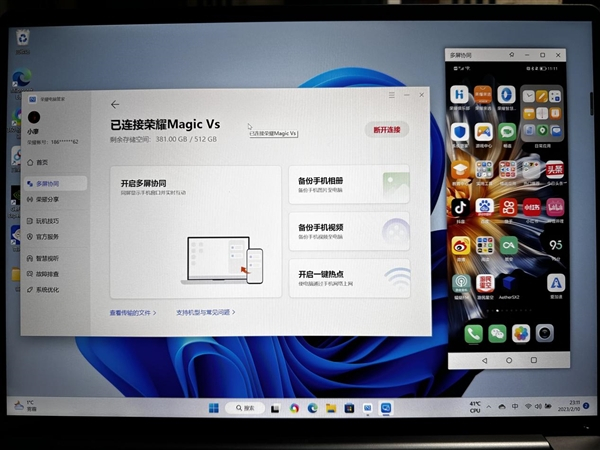The height and width of the screenshot is (450, 600).
Task: Open the Windows Start menu
Action: point(214,408)
